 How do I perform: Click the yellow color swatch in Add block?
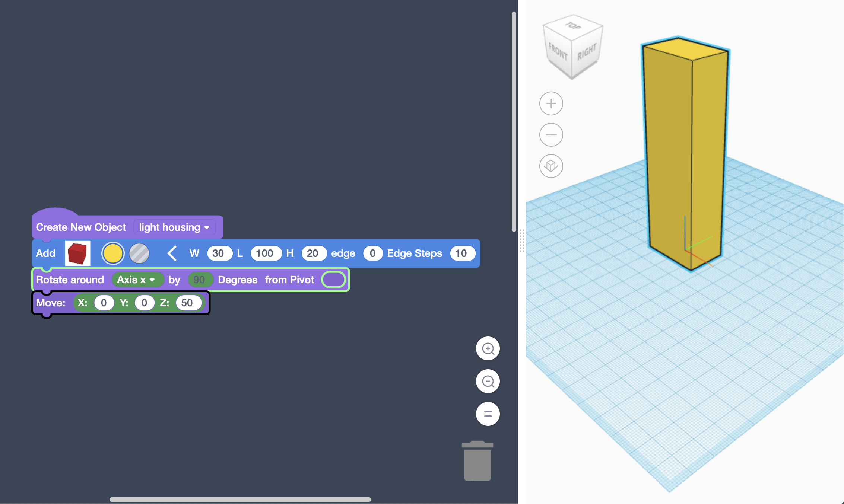point(113,253)
